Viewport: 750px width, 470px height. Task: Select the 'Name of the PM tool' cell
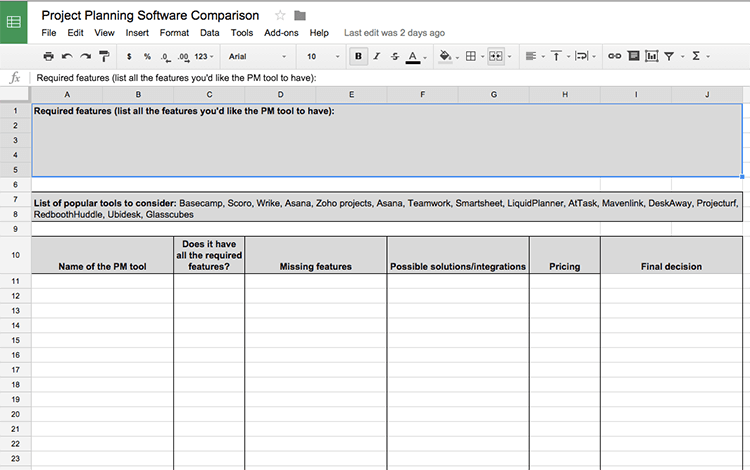pyautogui.click(x=102, y=255)
